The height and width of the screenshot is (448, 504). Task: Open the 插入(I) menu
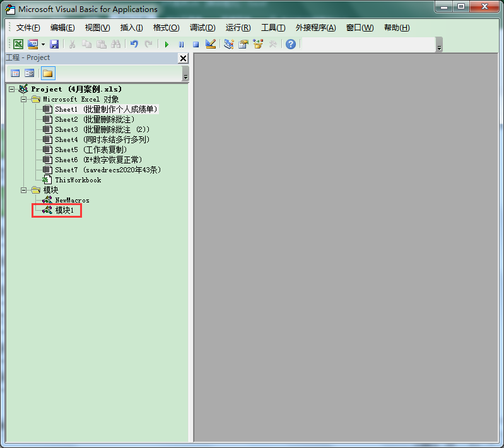point(131,28)
